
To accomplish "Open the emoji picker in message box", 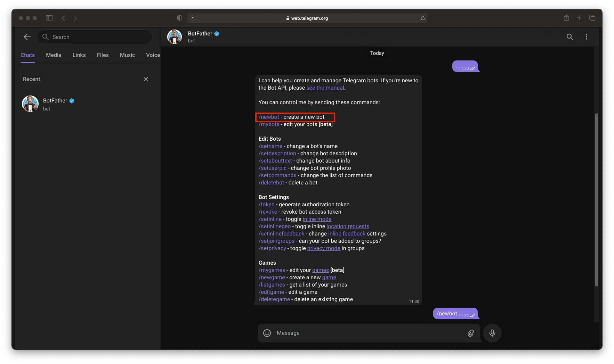I will click(267, 333).
